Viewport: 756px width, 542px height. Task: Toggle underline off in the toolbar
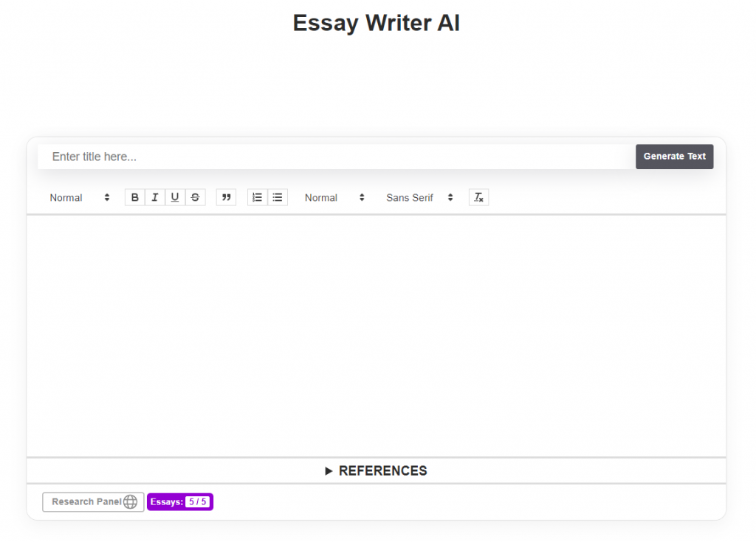(175, 197)
